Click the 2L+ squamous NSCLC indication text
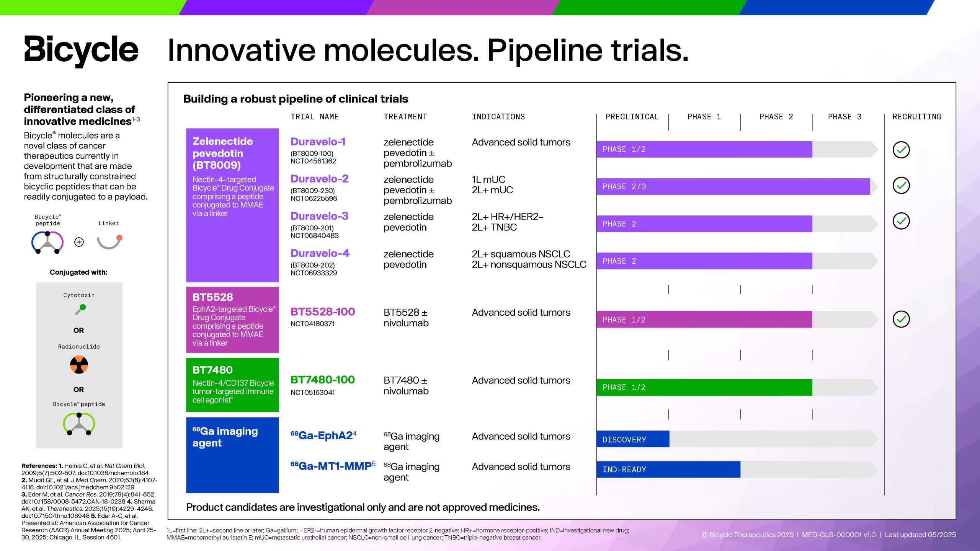 coord(521,254)
